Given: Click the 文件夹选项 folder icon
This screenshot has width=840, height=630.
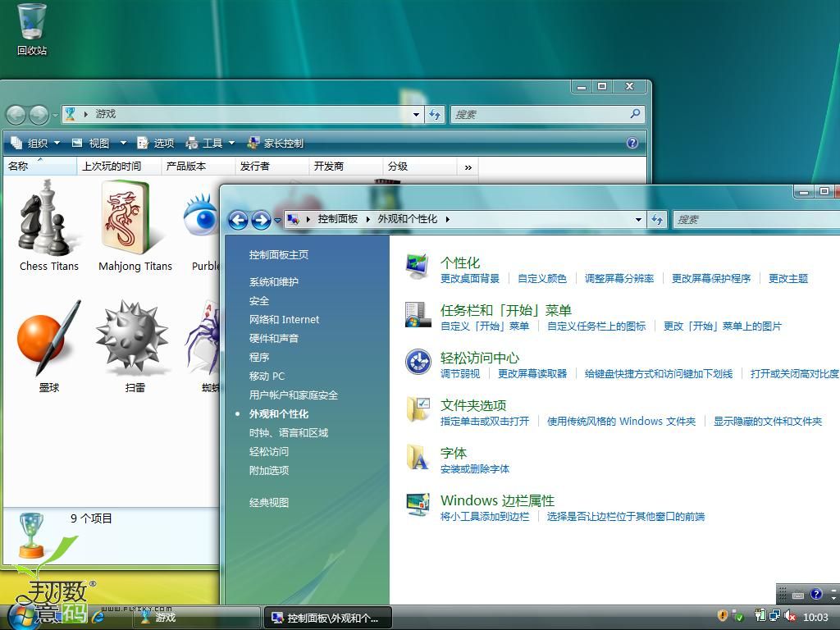Looking at the screenshot, I should (418, 409).
